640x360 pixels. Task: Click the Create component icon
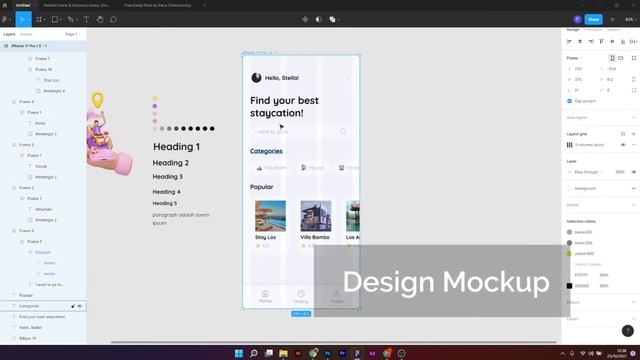(x=305, y=20)
